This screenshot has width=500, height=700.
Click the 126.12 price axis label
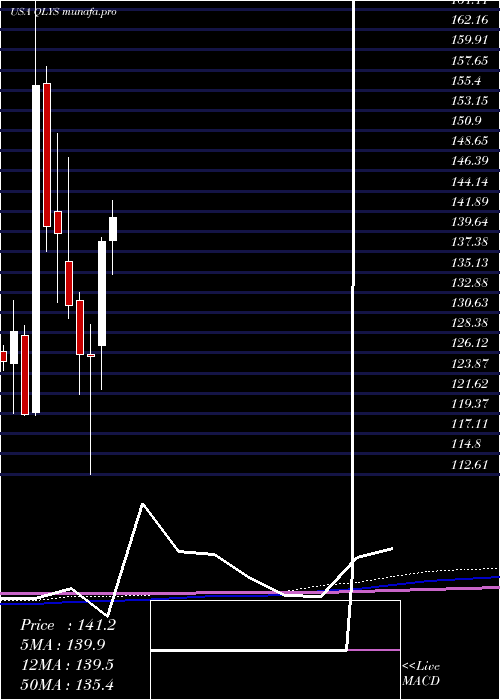(x=470, y=343)
